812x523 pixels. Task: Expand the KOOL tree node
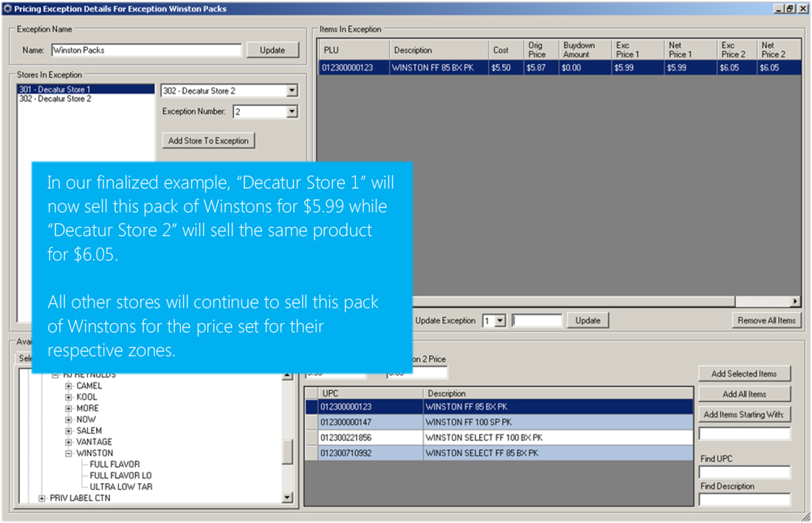[69, 398]
